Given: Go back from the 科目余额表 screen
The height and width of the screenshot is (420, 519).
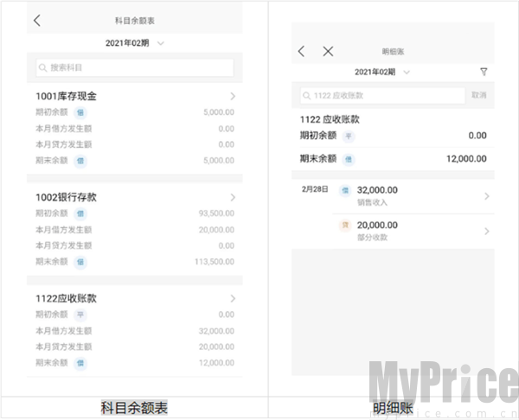Looking at the screenshot, I should 37,21.
